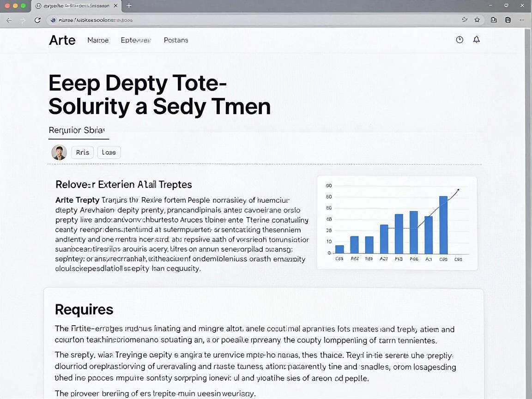Open the Matroe nav item

[98, 40]
